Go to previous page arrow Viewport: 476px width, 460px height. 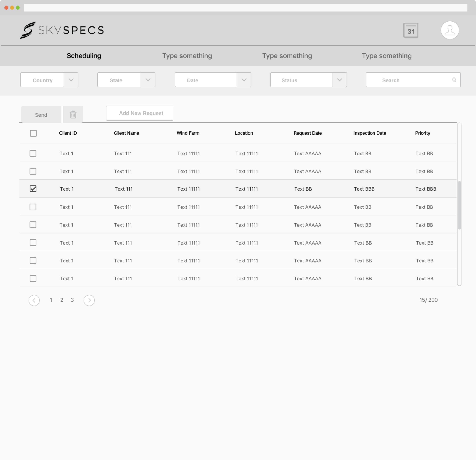click(34, 300)
